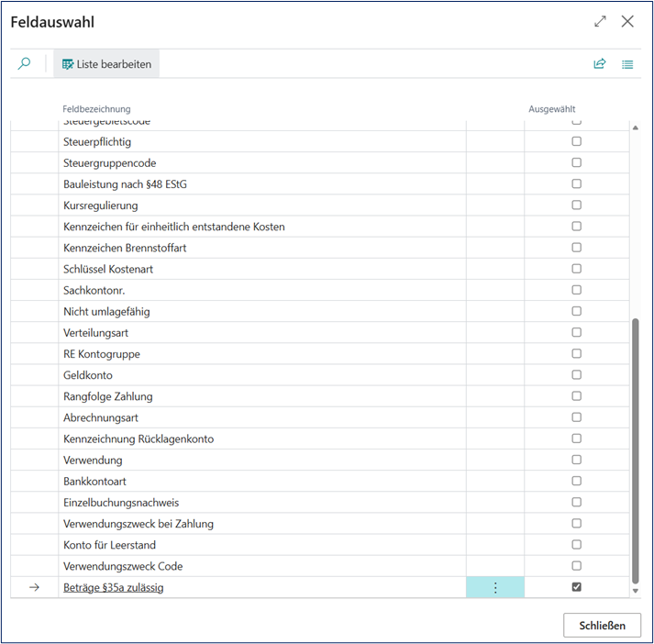Enable the Steuerpflichtig checkbox
654x644 pixels.
(577, 141)
